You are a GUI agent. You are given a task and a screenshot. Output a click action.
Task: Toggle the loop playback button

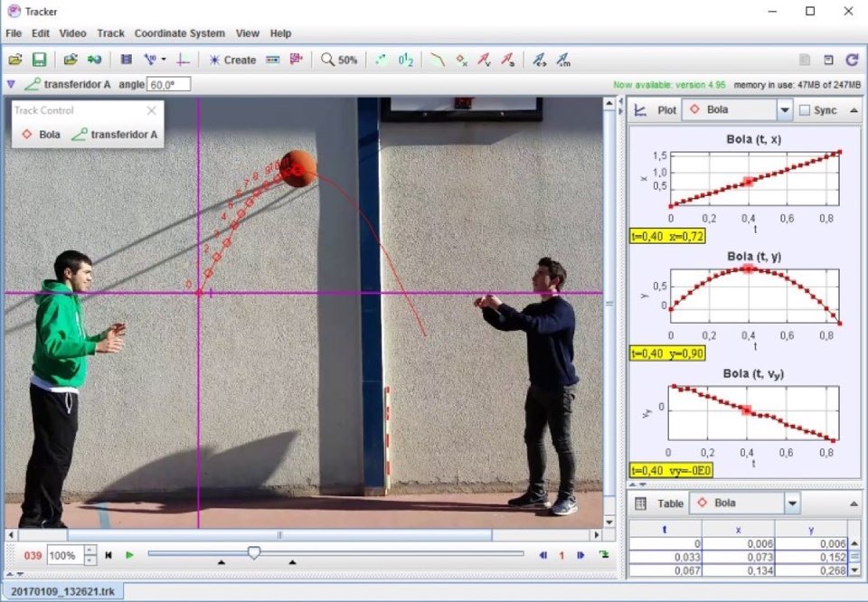click(603, 555)
